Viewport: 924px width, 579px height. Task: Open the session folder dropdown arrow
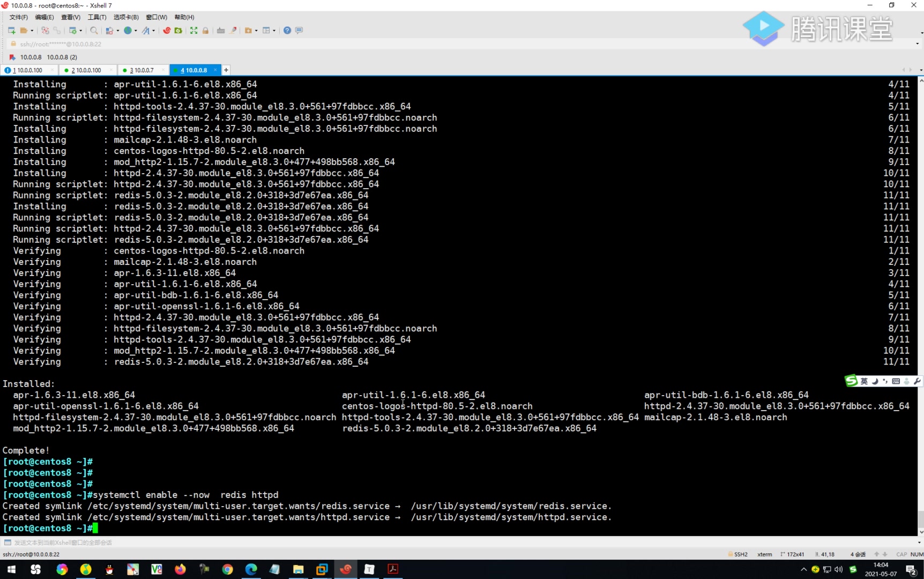coord(32,31)
